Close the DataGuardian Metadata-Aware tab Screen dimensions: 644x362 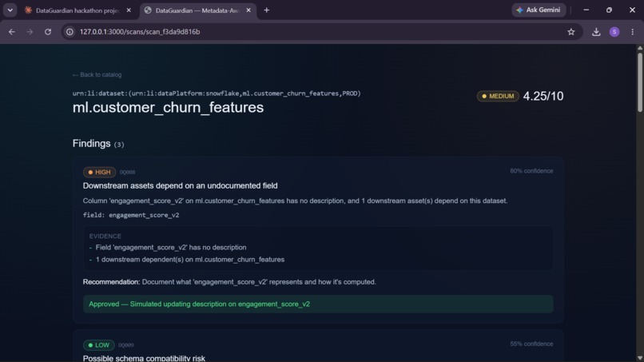pyautogui.click(x=248, y=10)
